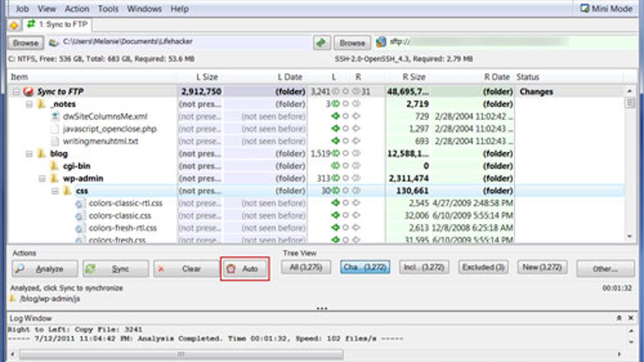The image size is (644, 362).
Task: Collapse the wp-admin folder node
Action: pyautogui.click(x=42, y=178)
